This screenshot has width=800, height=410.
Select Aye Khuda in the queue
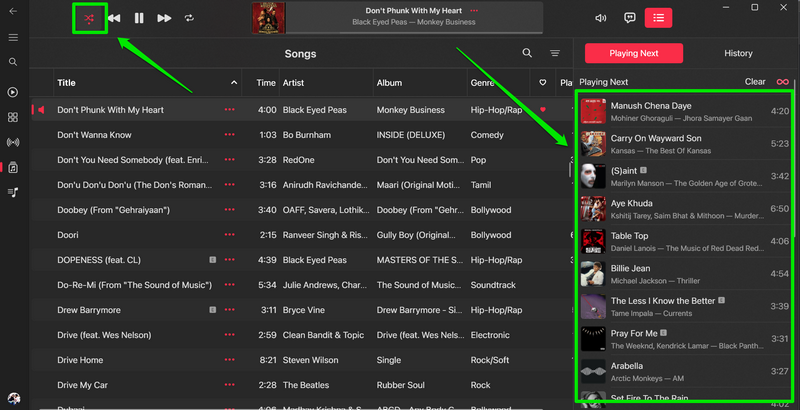pyautogui.click(x=684, y=209)
